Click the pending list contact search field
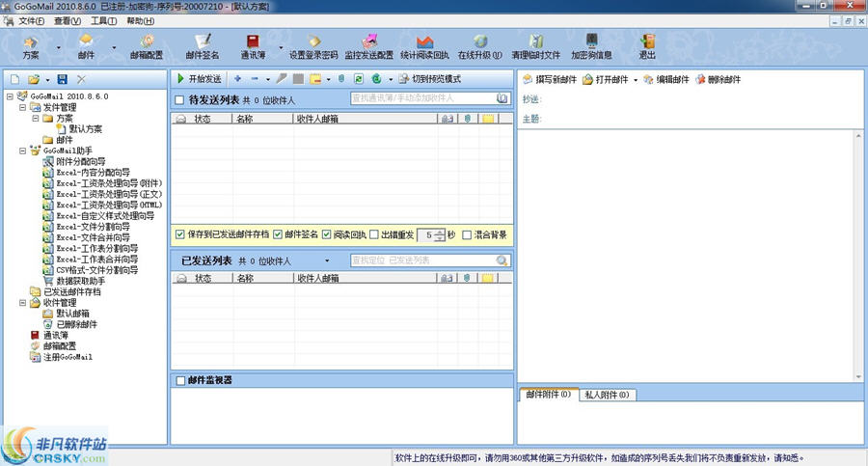 pyautogui.click(x=423, y=98)
